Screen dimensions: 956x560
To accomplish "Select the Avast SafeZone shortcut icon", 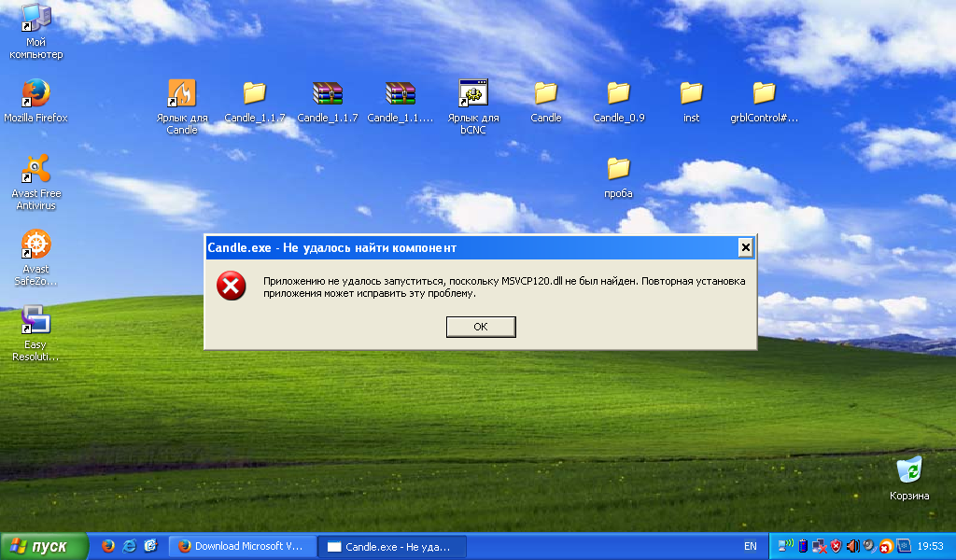I will (x=36, y=258).
